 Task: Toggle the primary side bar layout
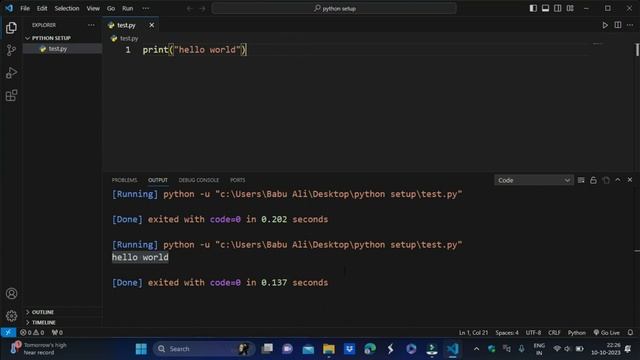click(533, 8)
